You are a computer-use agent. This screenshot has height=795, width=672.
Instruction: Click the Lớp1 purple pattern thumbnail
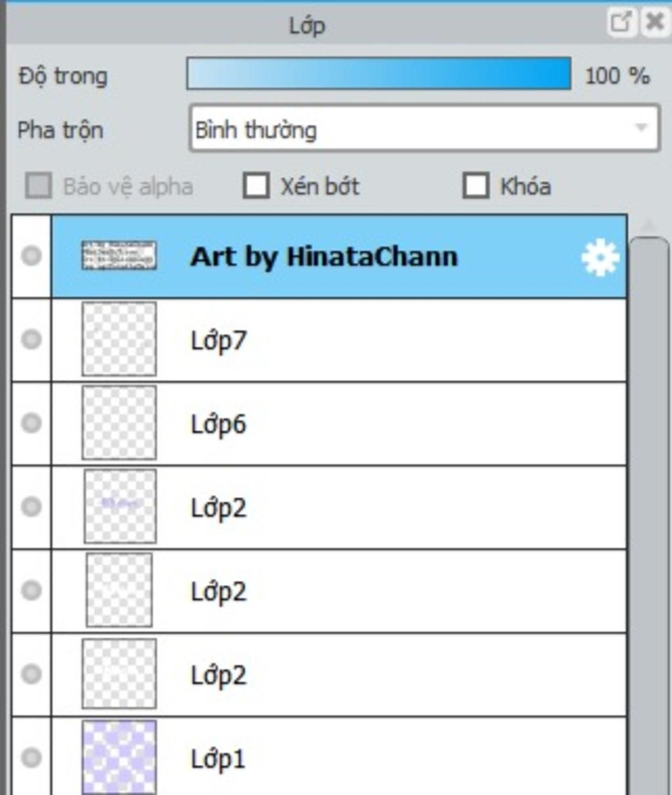[x=119, y=758]
